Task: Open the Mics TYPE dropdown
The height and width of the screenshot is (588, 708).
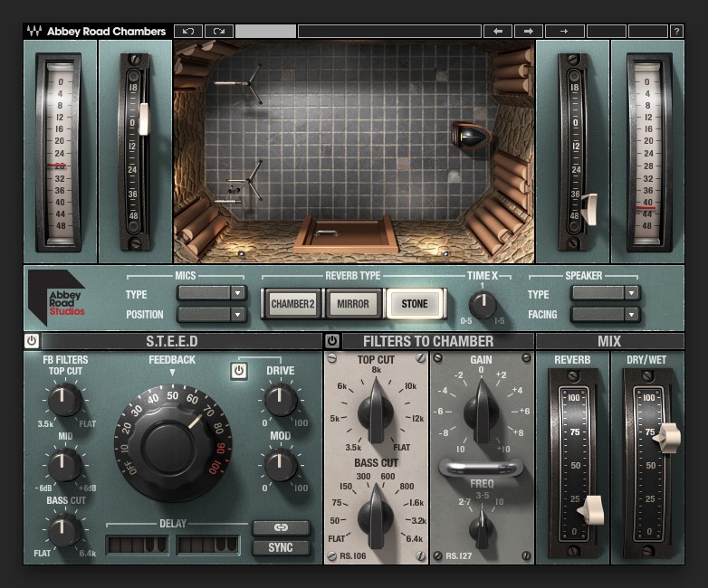Action: 211,293
